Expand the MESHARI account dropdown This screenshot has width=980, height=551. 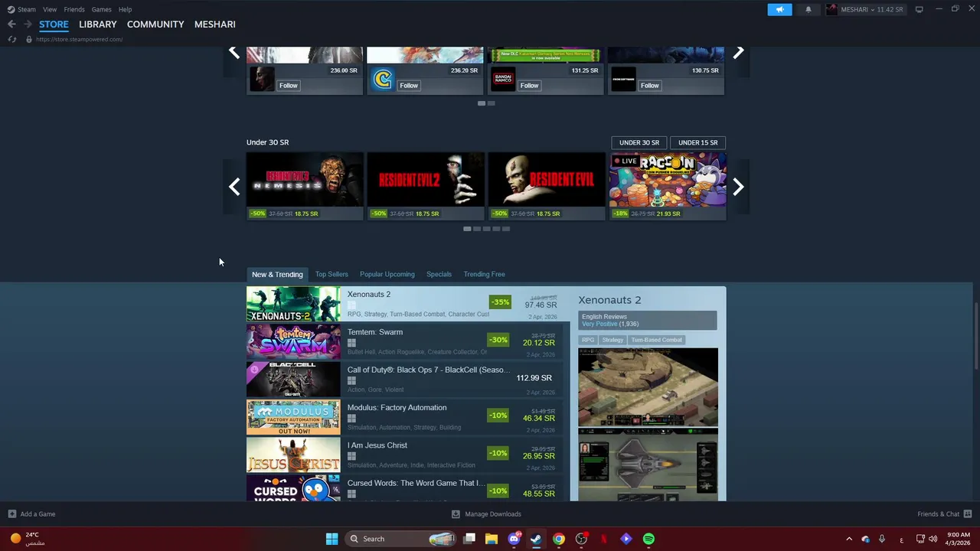[x=872, y=9]
